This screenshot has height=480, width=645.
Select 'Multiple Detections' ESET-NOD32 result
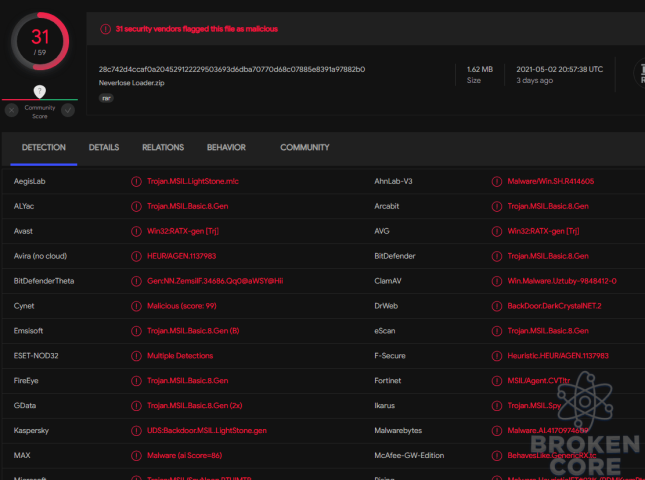(x=180, y=356)
